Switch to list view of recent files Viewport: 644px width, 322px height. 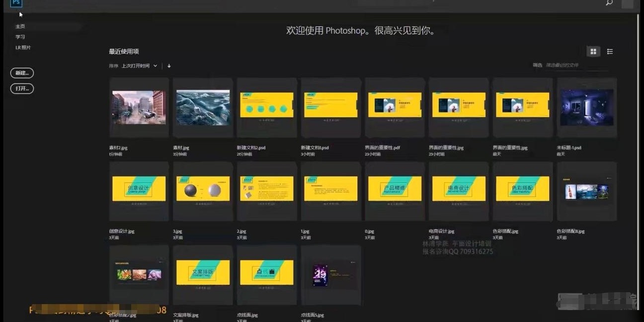pos(610,52)
